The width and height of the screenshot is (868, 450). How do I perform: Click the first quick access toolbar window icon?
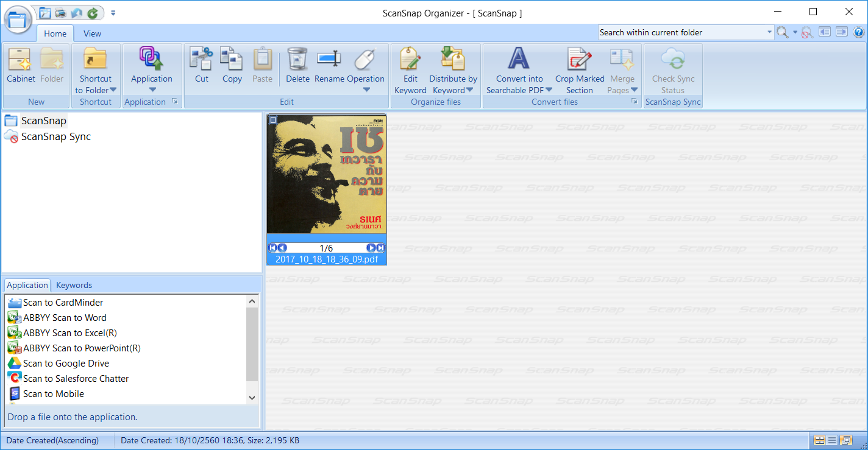coord(45,13)
